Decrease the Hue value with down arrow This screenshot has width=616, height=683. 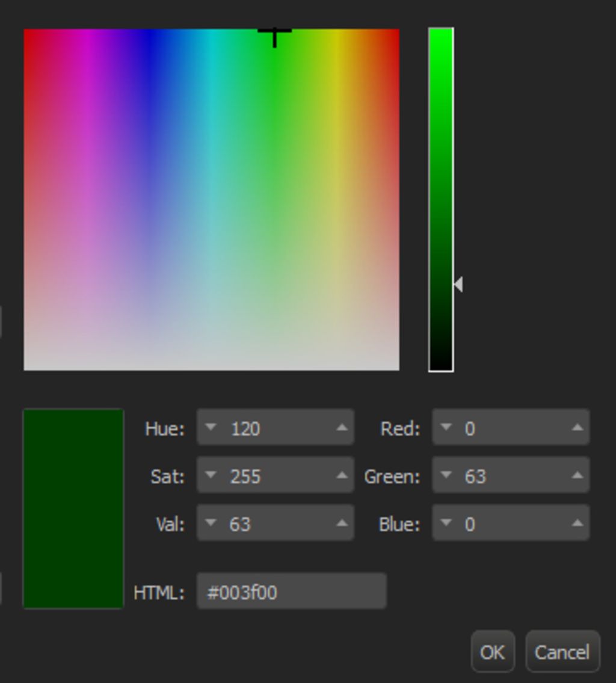coord(211,427)
